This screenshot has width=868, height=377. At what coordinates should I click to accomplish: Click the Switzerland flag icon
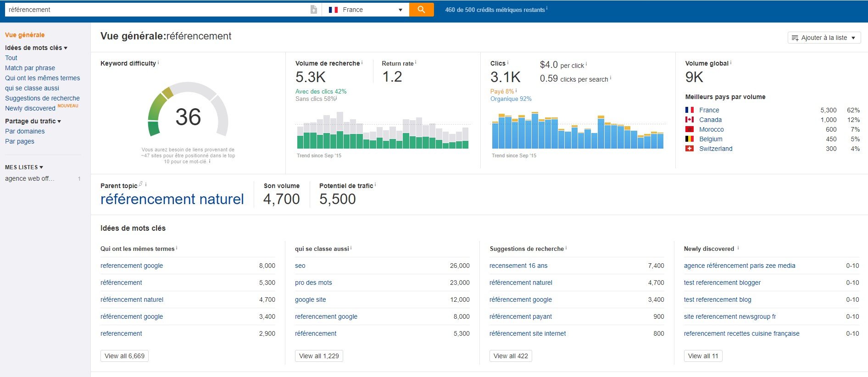click(x=689, y=149)
